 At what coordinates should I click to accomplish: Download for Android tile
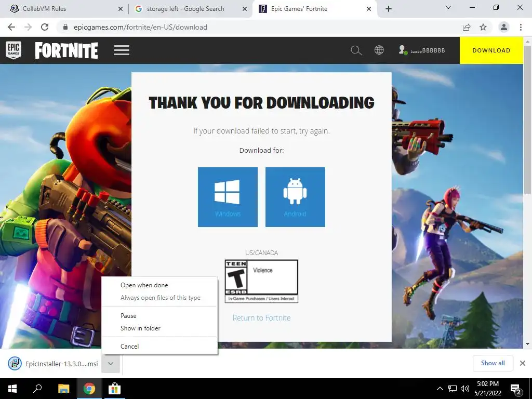tap(295, 197)
